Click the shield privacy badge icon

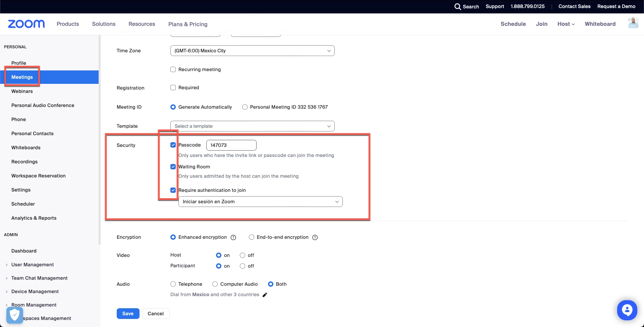pyautogui.click(x=15, y=315)
